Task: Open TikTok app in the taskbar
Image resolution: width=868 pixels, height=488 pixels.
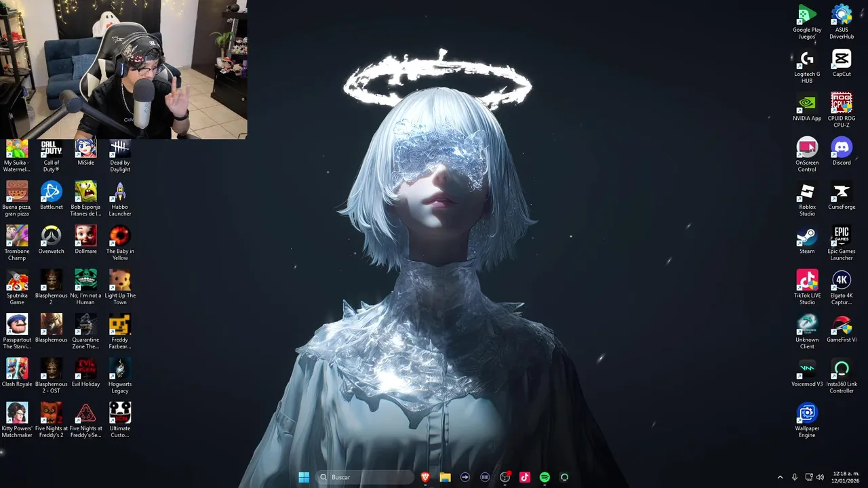Action: point(524,477)
